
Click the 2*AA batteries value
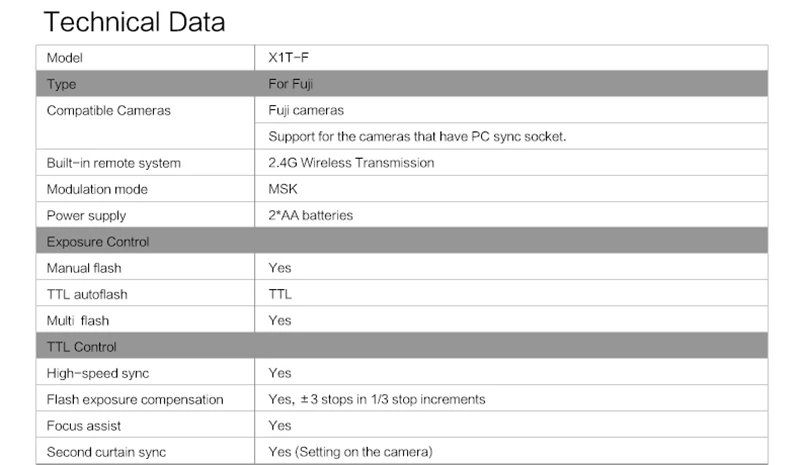310,215
